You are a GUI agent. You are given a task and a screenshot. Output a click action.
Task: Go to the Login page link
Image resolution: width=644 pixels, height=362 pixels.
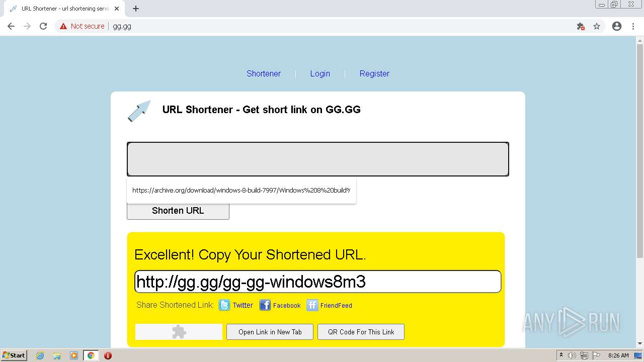point(320,73)
